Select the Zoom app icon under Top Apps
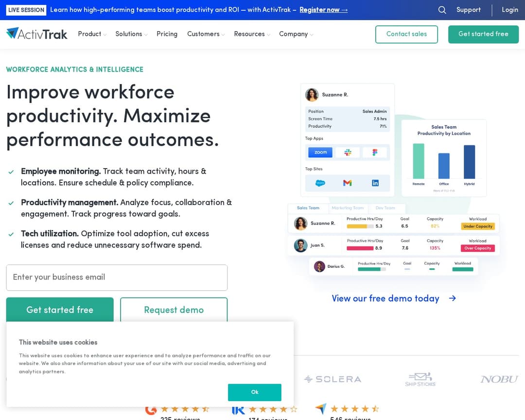The height and width of the screenshot is (420, 525). [319, 152]
